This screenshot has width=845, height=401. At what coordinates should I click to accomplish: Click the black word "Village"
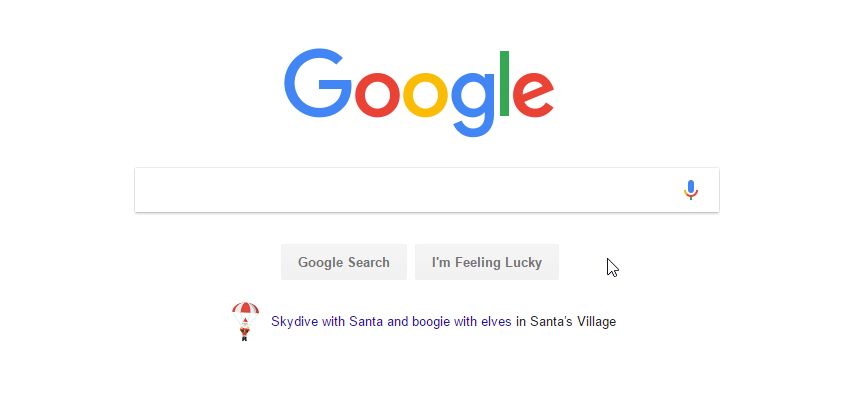click(595, 322)
